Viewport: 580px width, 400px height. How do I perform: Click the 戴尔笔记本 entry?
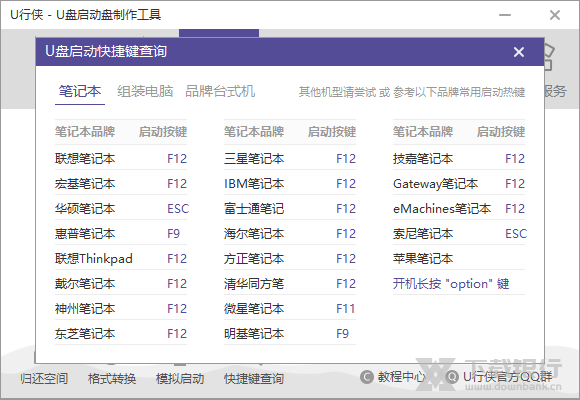tap(85, 283)
